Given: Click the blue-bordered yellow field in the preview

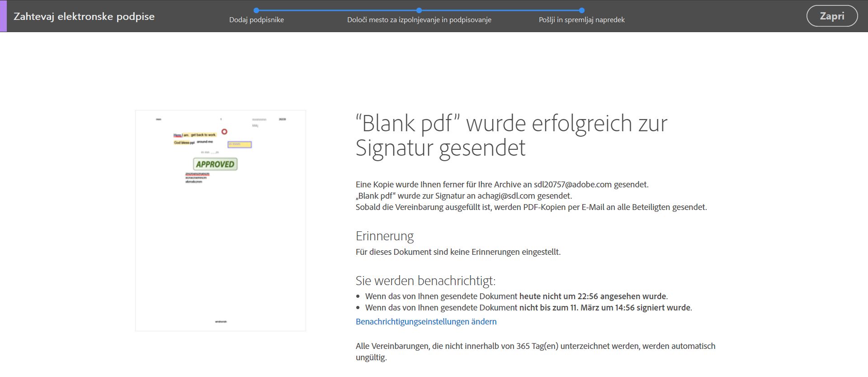Looking at the screenshot, I should point(240,144).
